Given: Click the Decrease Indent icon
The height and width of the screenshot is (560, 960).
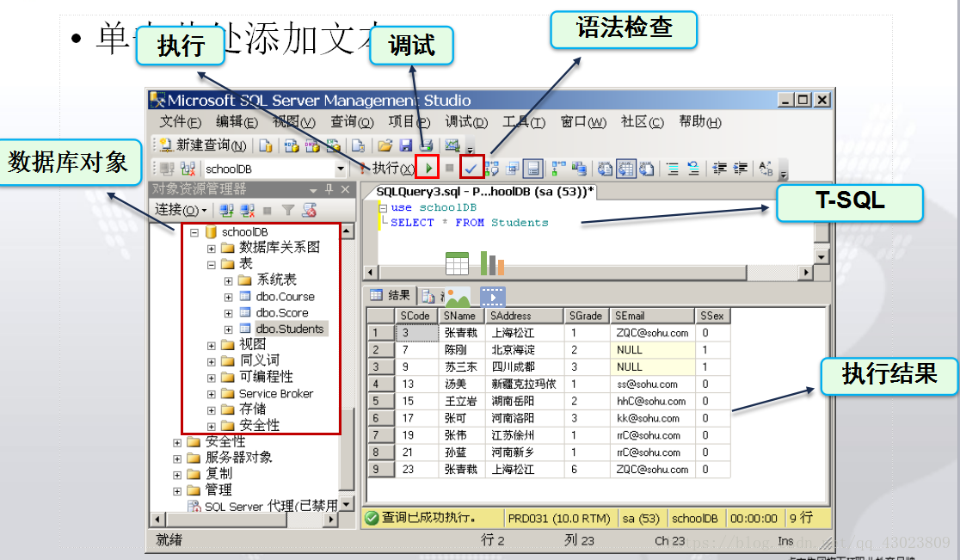Looking at the screenshot, I should pos(719,169).
